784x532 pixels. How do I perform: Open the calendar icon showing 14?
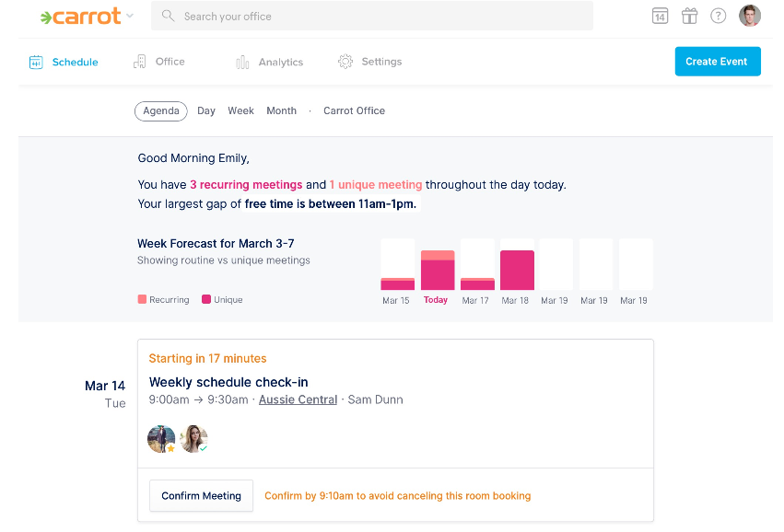(x=660, y=16)
